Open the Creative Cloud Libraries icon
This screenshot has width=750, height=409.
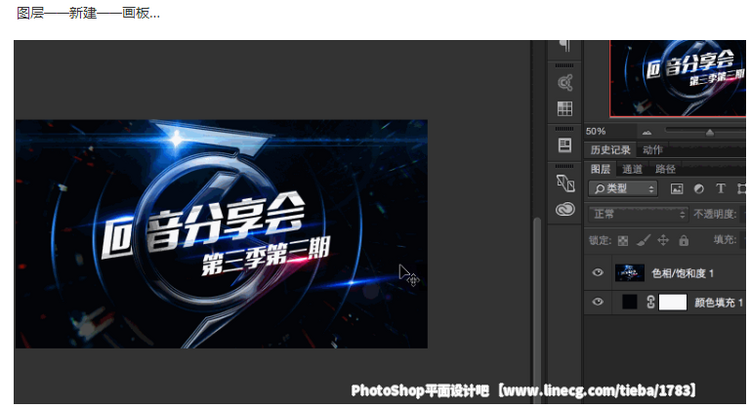565,210
